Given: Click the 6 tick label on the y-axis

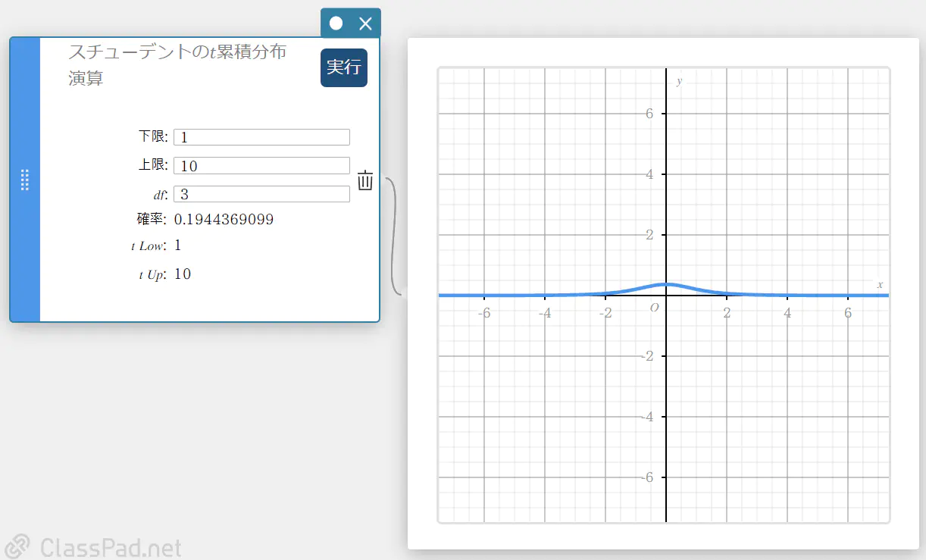Looking at the screenshot, I should [649, 114].
